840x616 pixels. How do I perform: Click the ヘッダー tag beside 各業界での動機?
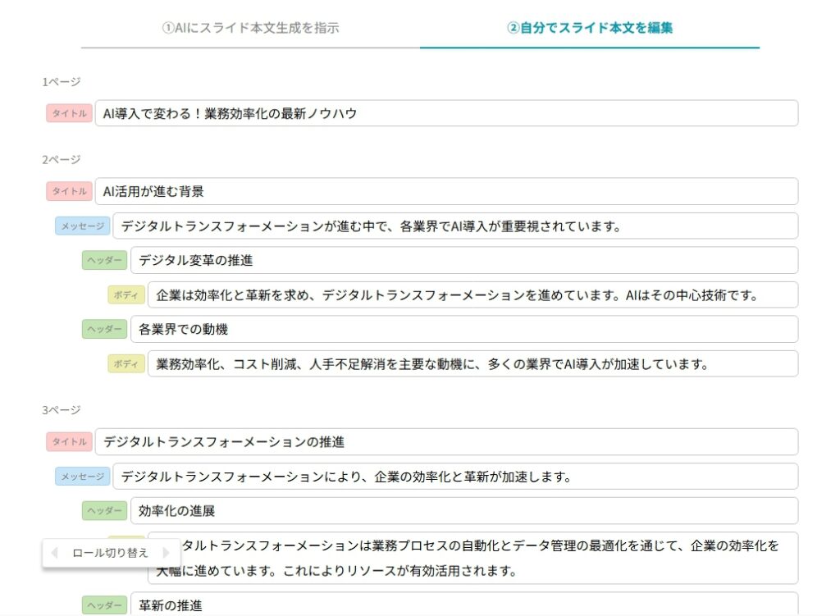click(x=104, y=329)
